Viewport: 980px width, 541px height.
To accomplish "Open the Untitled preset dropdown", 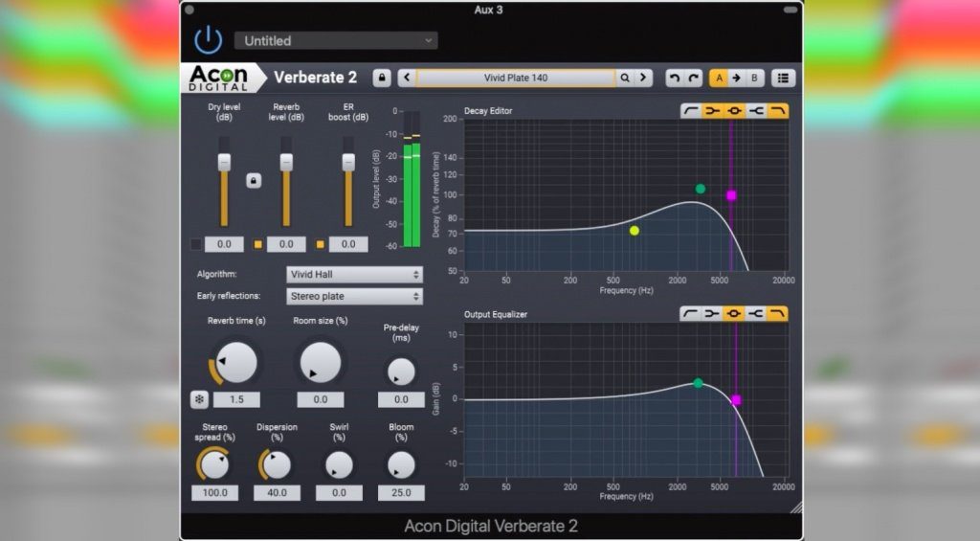I will click(x=336, y=40).
